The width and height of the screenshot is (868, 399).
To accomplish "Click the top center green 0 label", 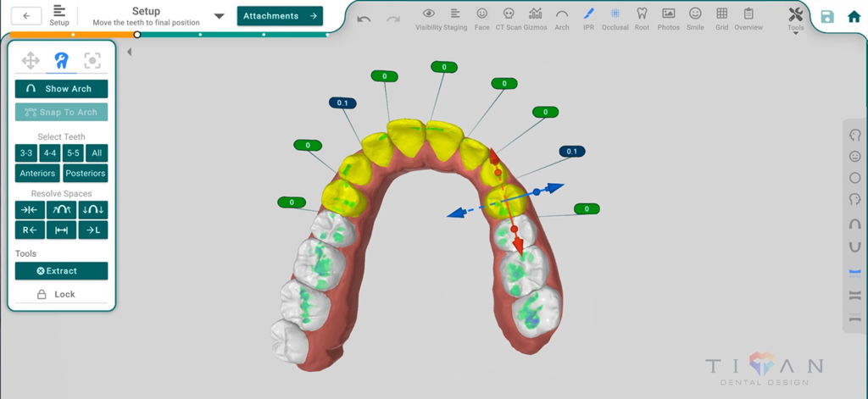I will 444,67.
